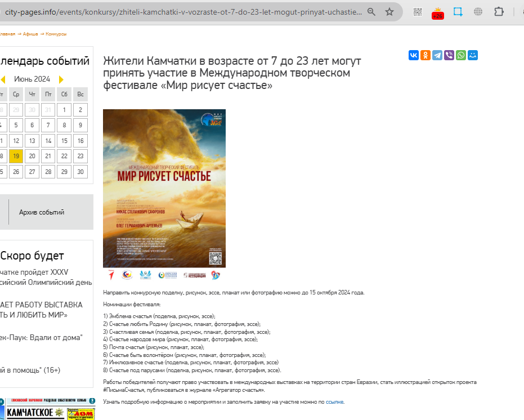Open the Архив событий section

42,212
